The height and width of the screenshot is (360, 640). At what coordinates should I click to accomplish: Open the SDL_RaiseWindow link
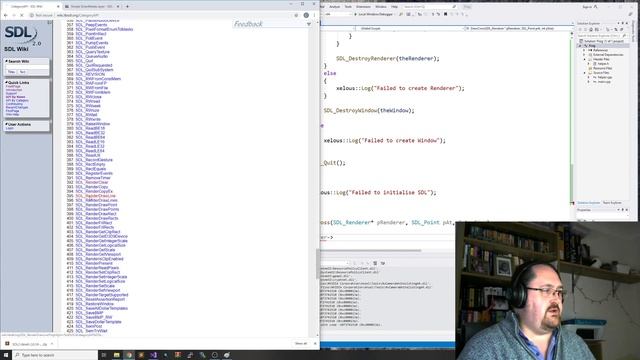93,124
